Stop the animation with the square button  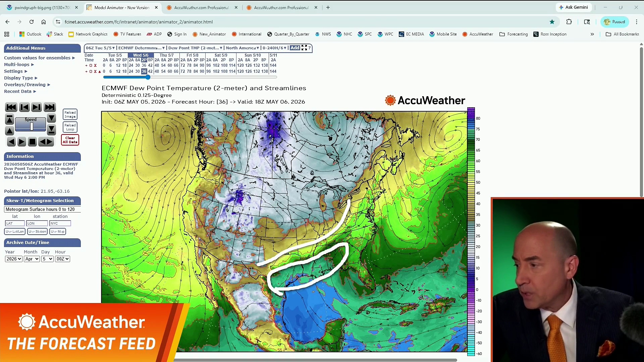[x=32, y=142]
